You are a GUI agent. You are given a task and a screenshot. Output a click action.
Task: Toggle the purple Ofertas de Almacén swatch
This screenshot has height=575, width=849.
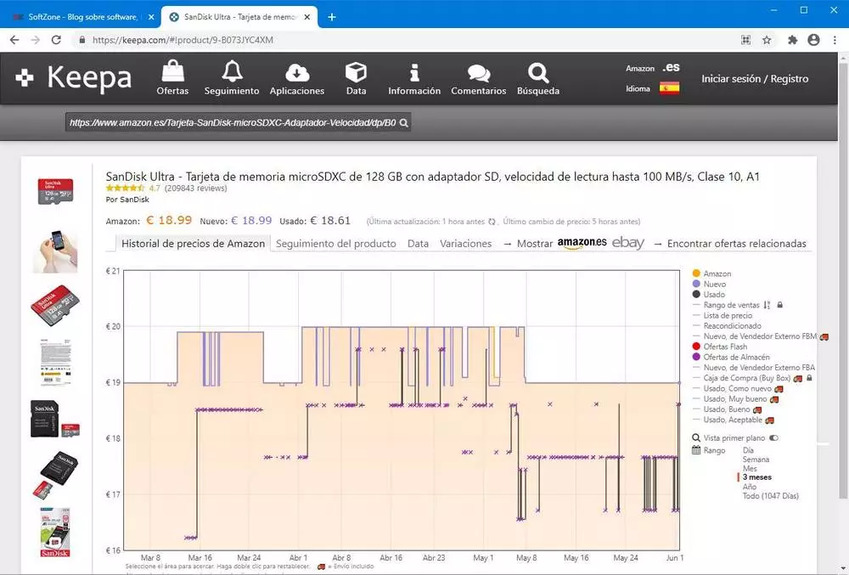[697, 358]
